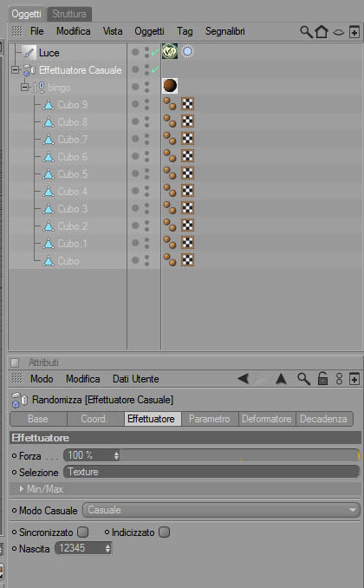Click the checker UVW tag on Cubo.9
The width and height of the screenshot is (364, 588).
coord(187,103)
